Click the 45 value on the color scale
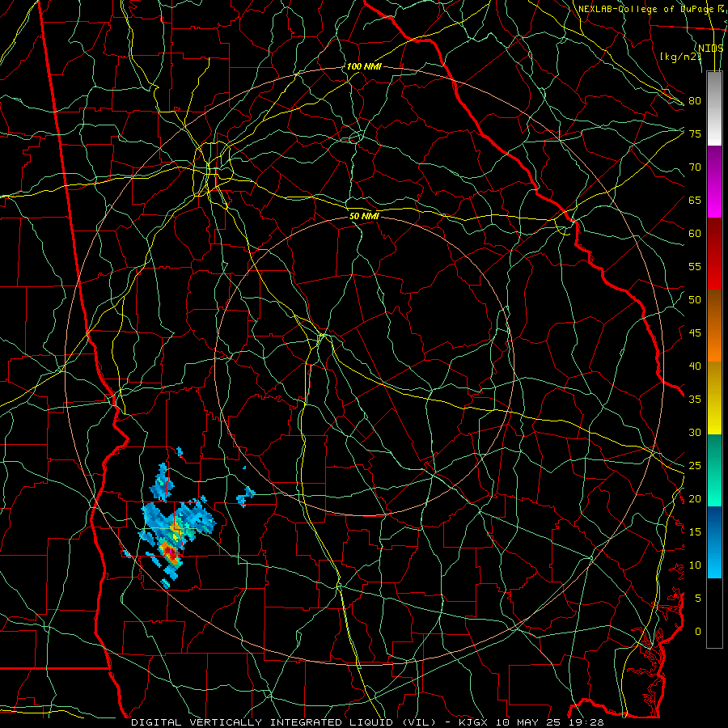 coord(695,333)
